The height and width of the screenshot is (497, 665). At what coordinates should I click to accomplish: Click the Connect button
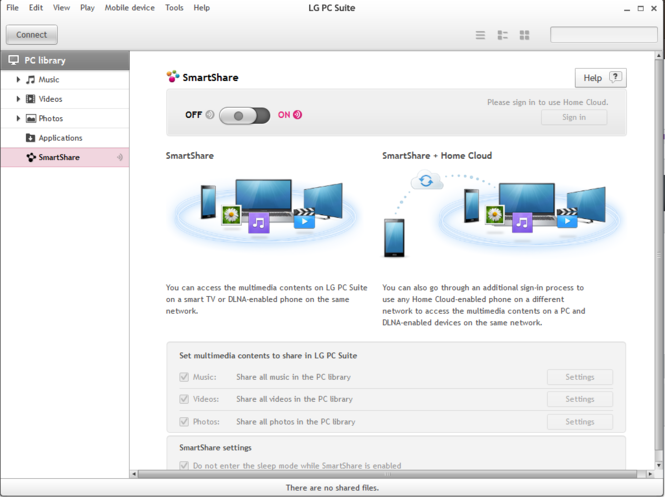click(32, 35)
